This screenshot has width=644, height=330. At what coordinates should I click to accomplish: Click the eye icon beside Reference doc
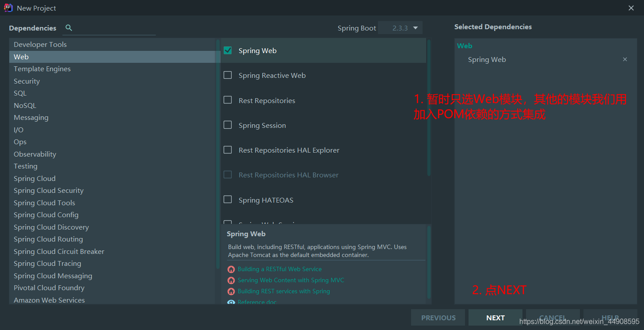231,302
